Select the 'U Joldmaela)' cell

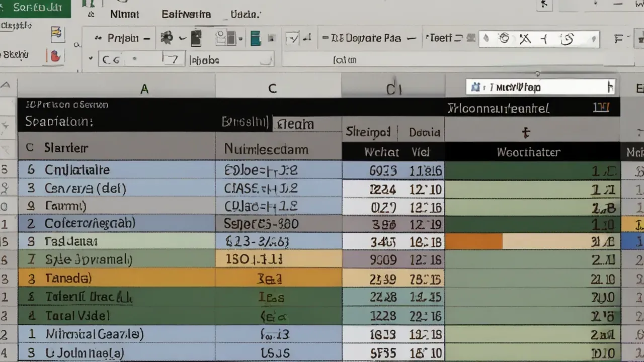tap(117, 352)
